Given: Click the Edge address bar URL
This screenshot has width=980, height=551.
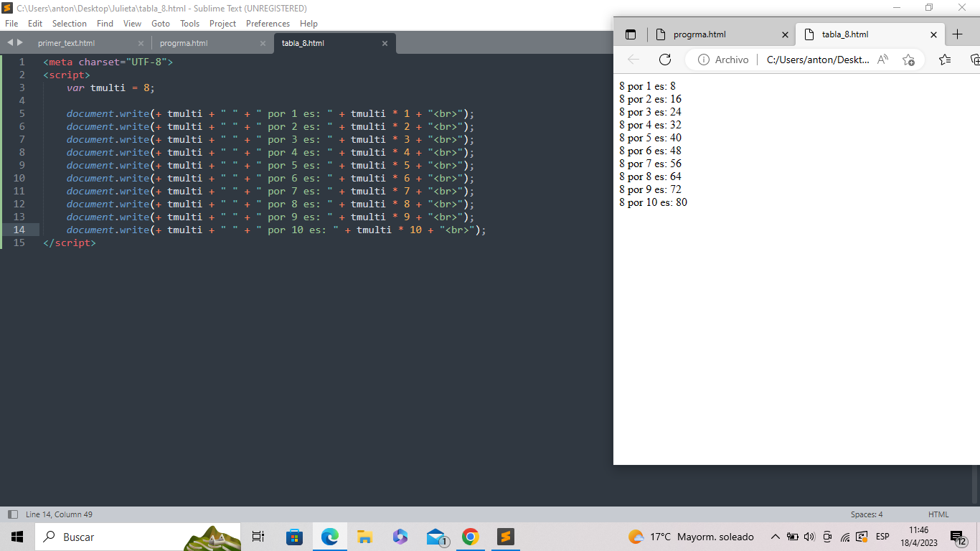Looking at the screenshot, I should (x=818, y=60).
